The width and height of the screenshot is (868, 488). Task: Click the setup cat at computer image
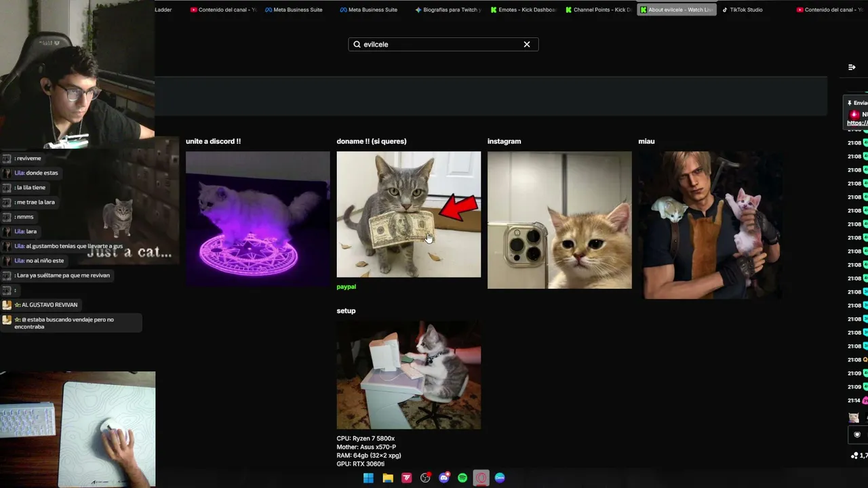click(409, 375)
